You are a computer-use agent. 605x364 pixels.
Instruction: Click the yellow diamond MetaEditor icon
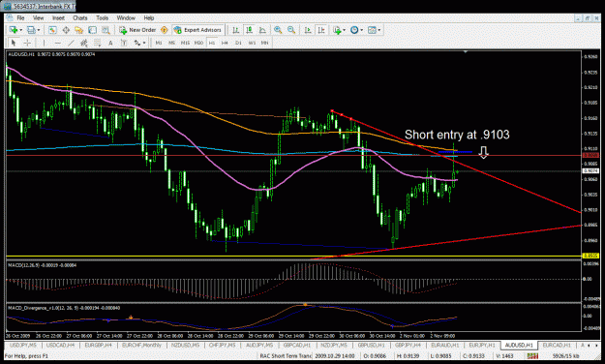click(x=164, y=30)
